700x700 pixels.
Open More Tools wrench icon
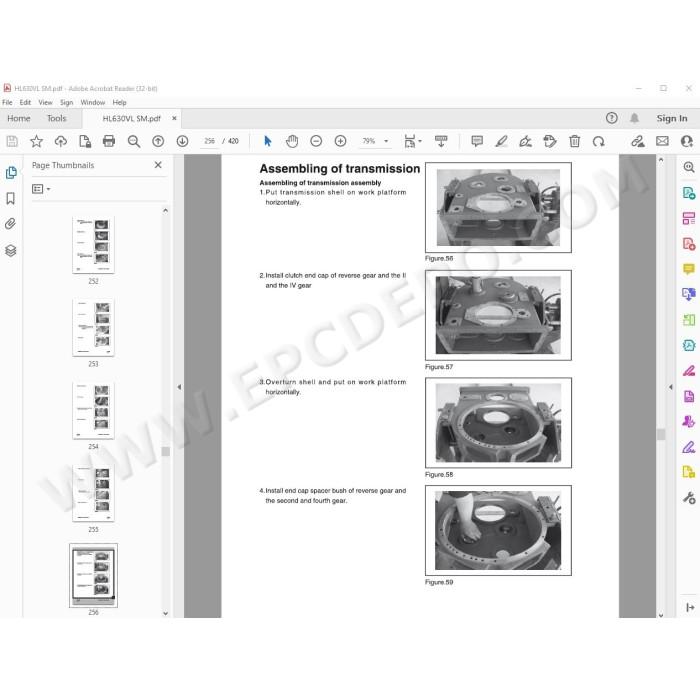(689, 498)
